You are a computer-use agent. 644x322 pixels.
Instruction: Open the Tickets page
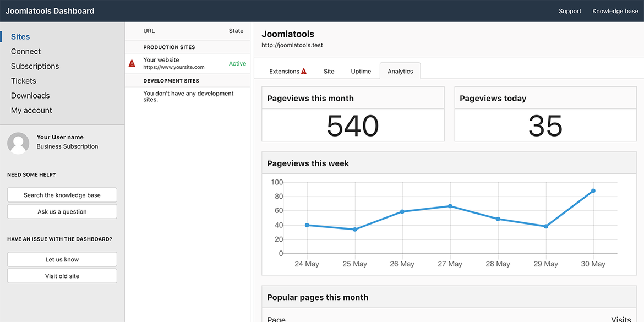24,81
